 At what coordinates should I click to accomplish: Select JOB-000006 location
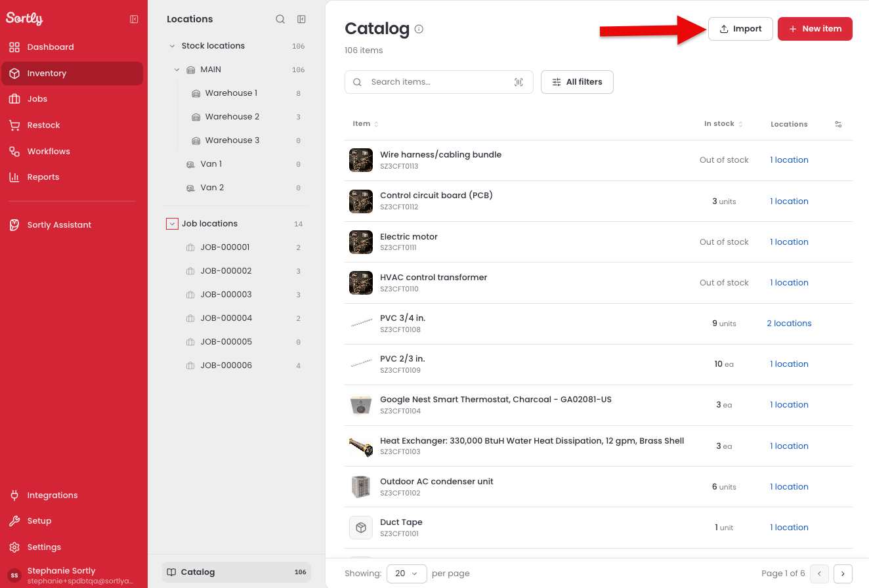pos(226,366)
